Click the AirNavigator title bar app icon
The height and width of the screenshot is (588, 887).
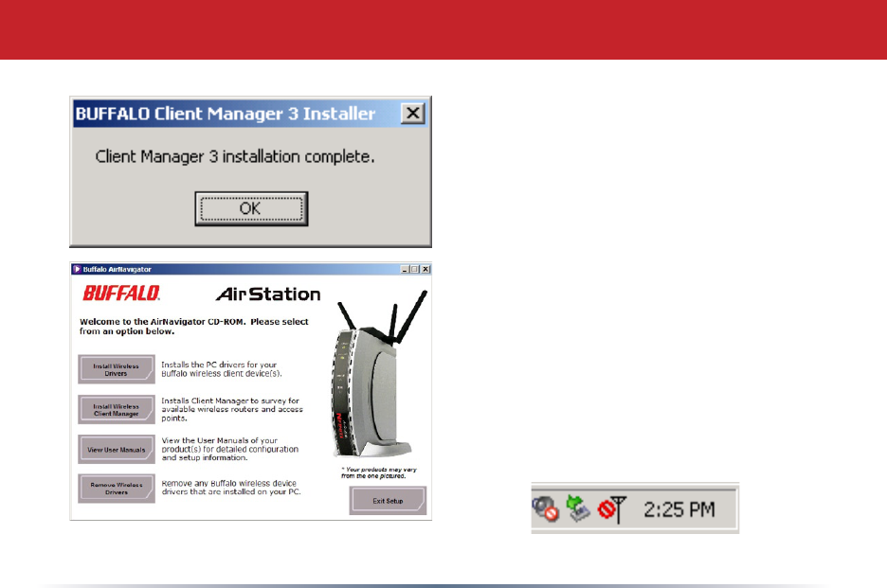77,269
